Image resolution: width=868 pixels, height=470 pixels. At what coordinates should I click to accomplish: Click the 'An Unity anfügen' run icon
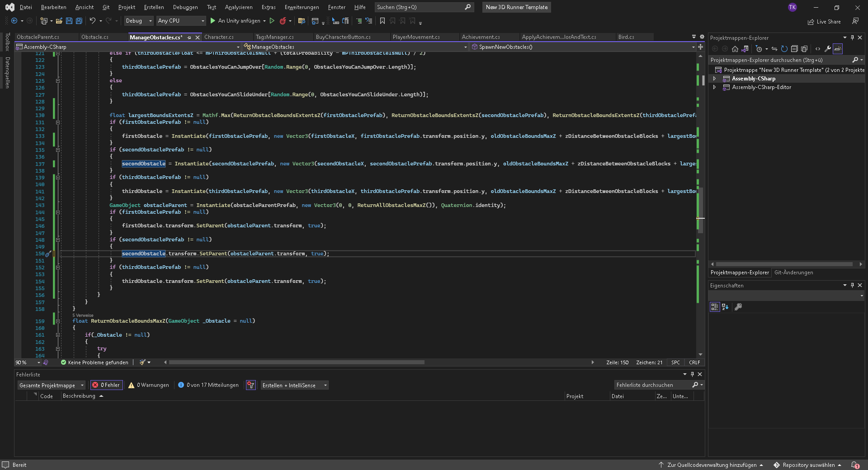pos(212,21)
